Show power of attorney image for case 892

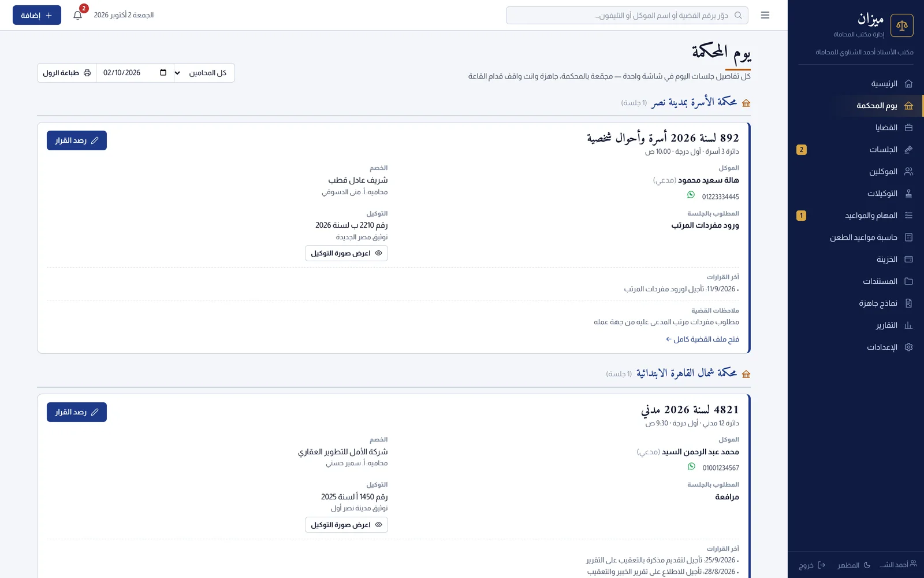click(346, 253)
